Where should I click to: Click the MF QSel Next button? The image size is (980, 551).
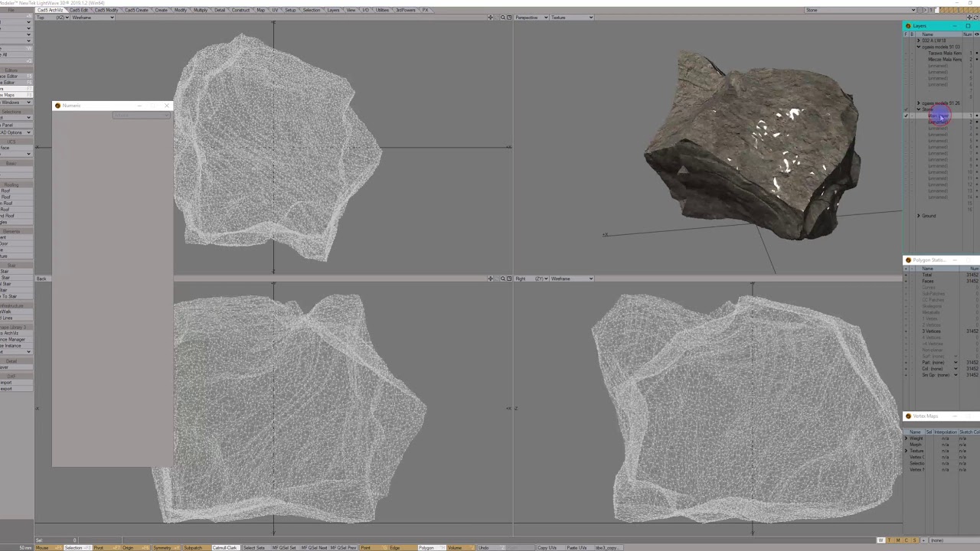coord(315,548)
